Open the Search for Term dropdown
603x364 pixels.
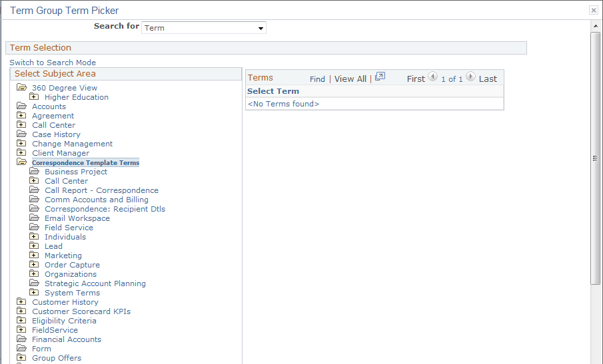coord(204,28)
